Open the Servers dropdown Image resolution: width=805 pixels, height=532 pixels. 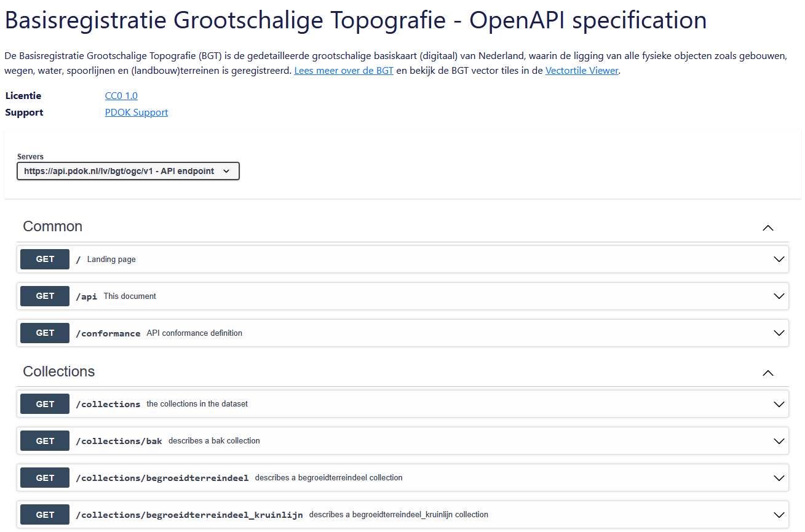(127, 170)
